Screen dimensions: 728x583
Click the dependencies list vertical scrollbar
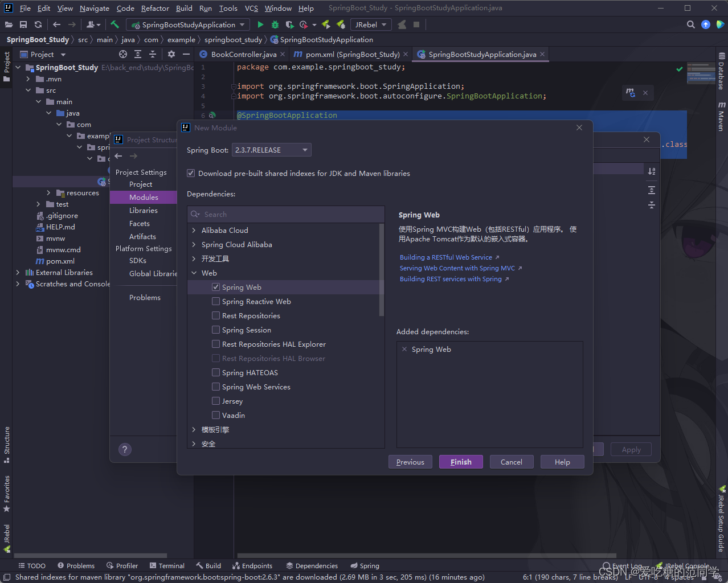382,270
